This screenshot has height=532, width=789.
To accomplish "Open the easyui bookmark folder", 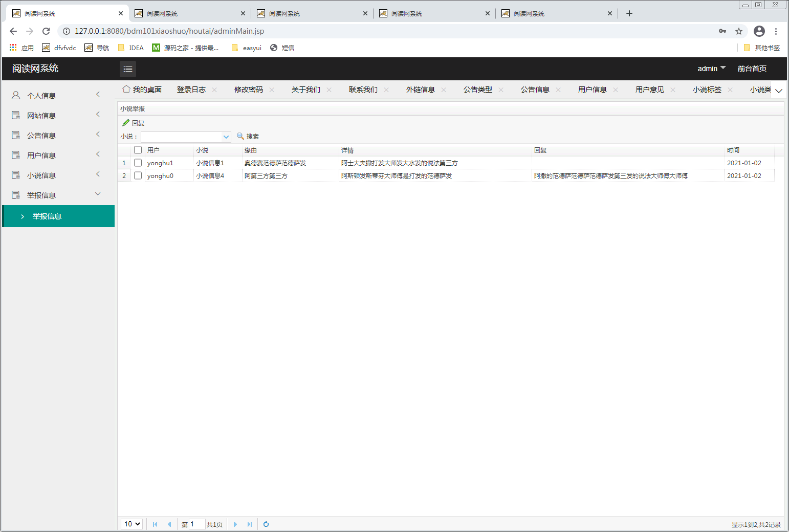I will point(247,48).
